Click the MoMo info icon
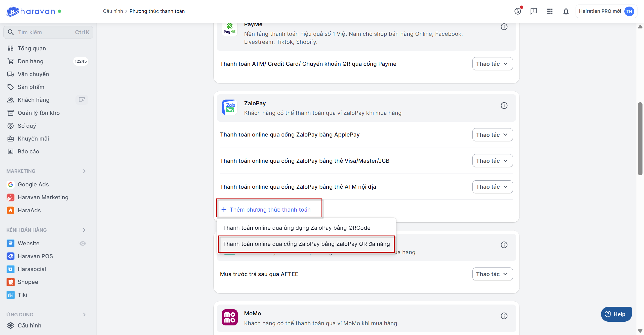Image resolution: width=644 pixels, height=335 pixels. (x=504, y=316)
